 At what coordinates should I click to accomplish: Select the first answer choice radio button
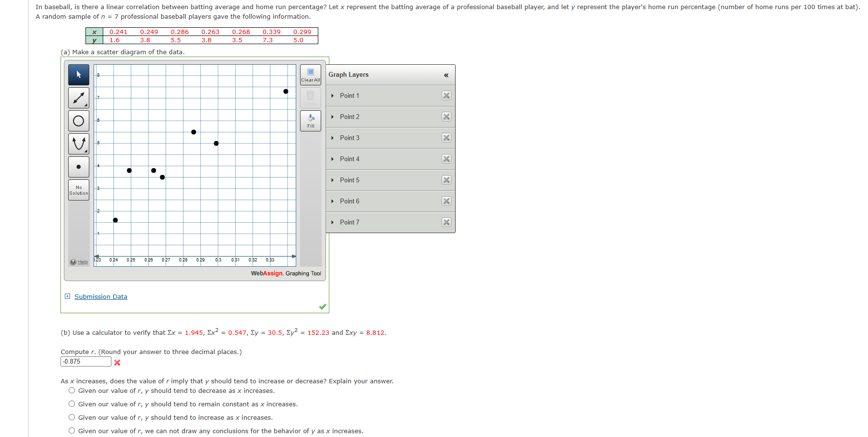click(71, 390)
